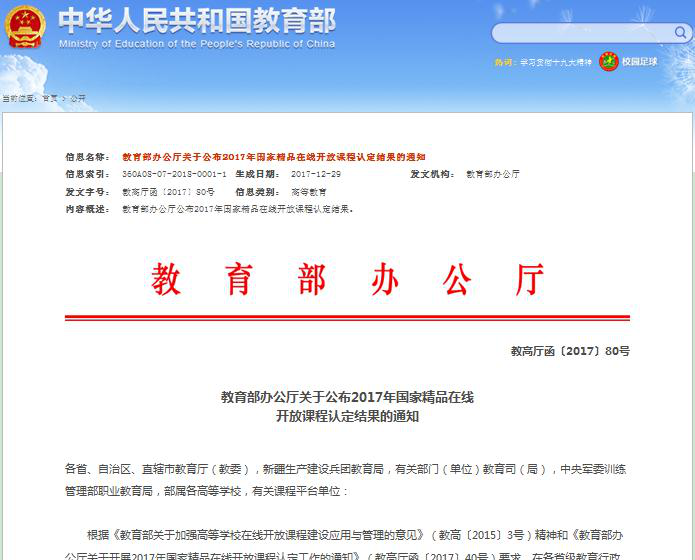Image resolution: width=695 pixels, height=560 pixels.
Task: Click the centered bold notice heading
Action: [x=348, y=407]
